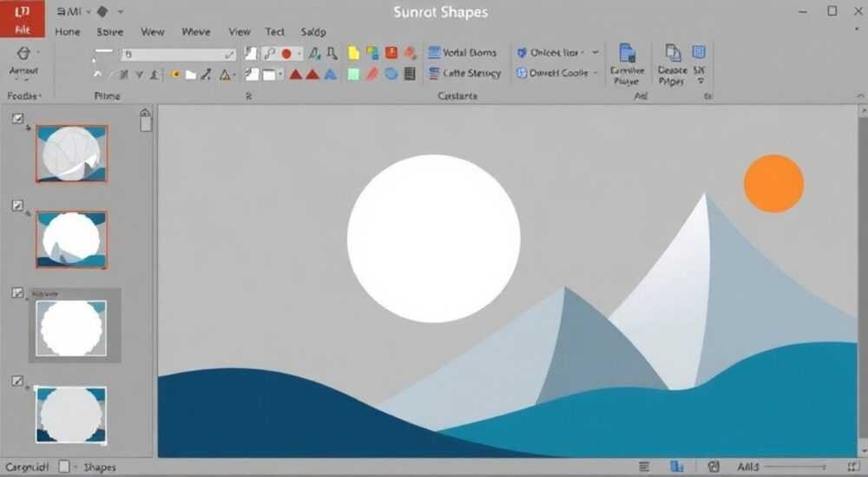This screenshot has width=868, height=477.
Task: Toggle the checkbox beside the third slide
Action: click(17, 293)
